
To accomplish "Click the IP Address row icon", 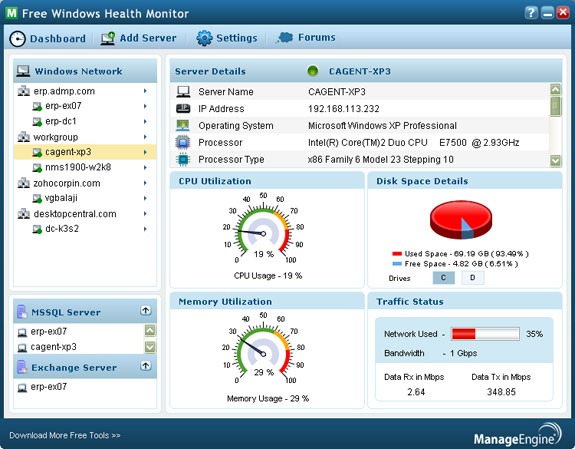I will coord(183,108).
